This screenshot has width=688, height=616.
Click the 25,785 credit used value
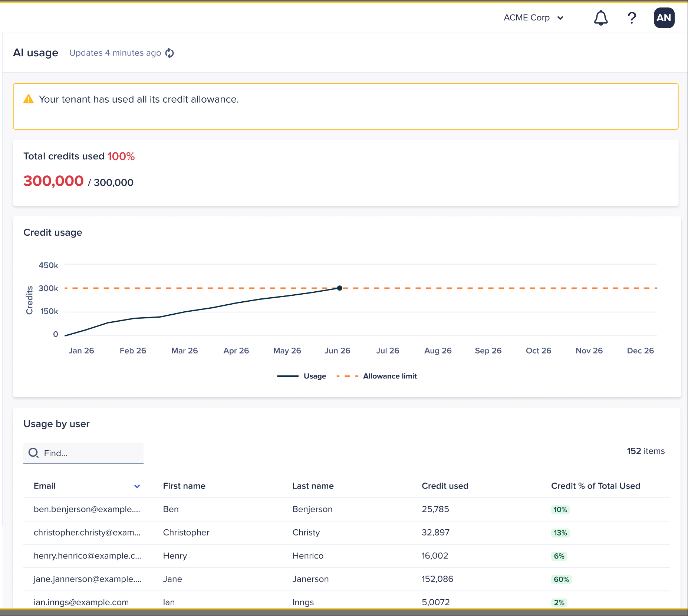435,509
